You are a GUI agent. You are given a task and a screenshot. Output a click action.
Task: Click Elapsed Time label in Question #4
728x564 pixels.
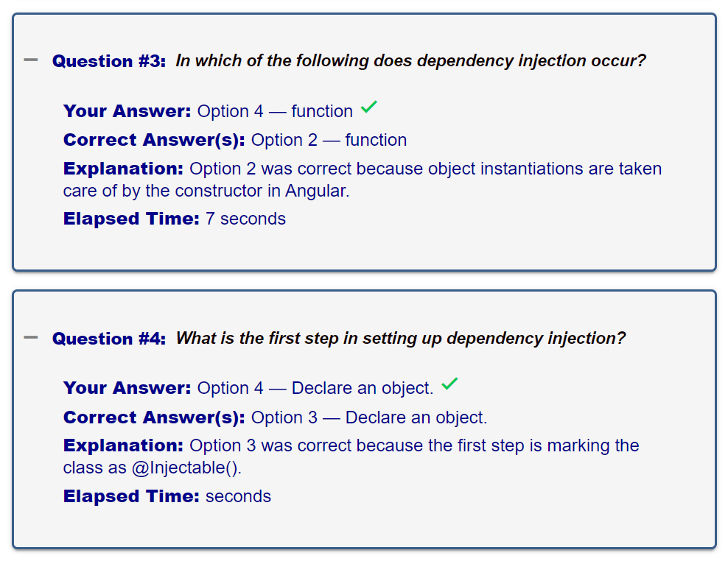click(x=131, y=496)
